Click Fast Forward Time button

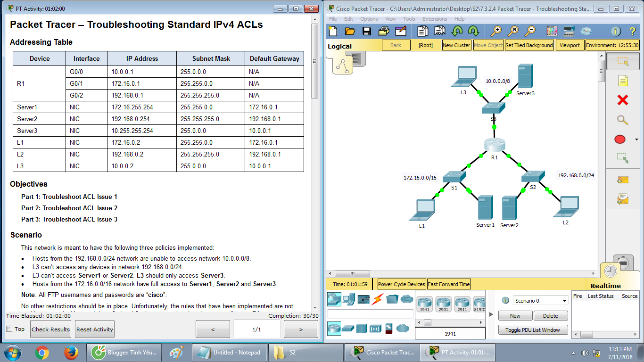(449, 284)
